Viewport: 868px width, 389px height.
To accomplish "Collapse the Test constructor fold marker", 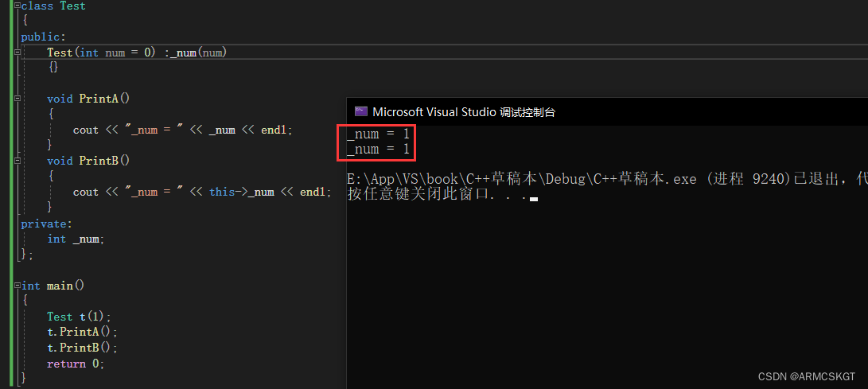I will 18,52.
